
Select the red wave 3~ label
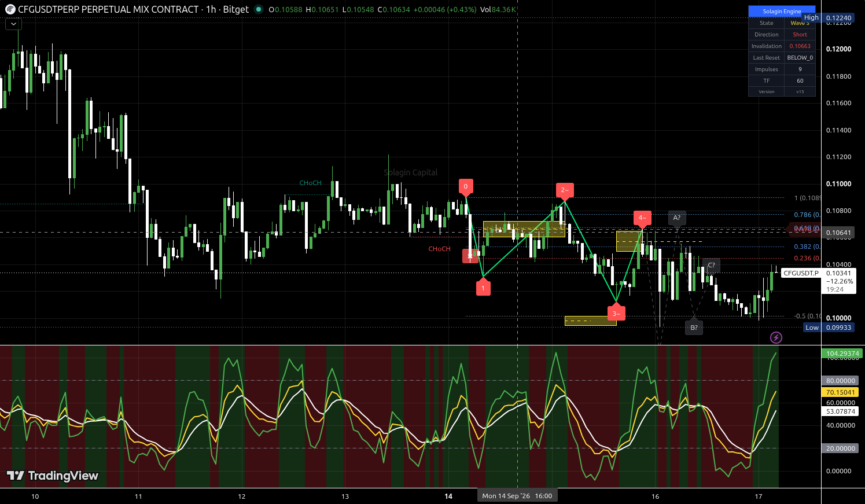point(616,313)
